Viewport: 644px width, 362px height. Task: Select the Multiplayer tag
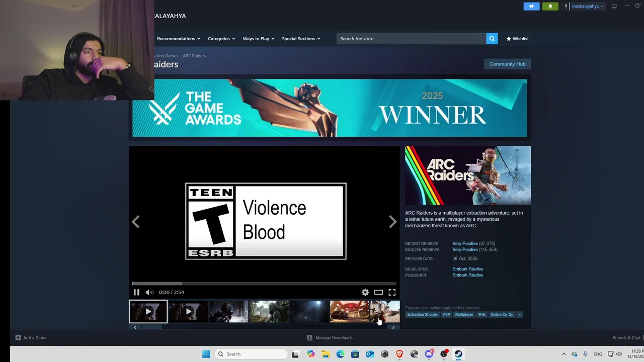[464, 315]
